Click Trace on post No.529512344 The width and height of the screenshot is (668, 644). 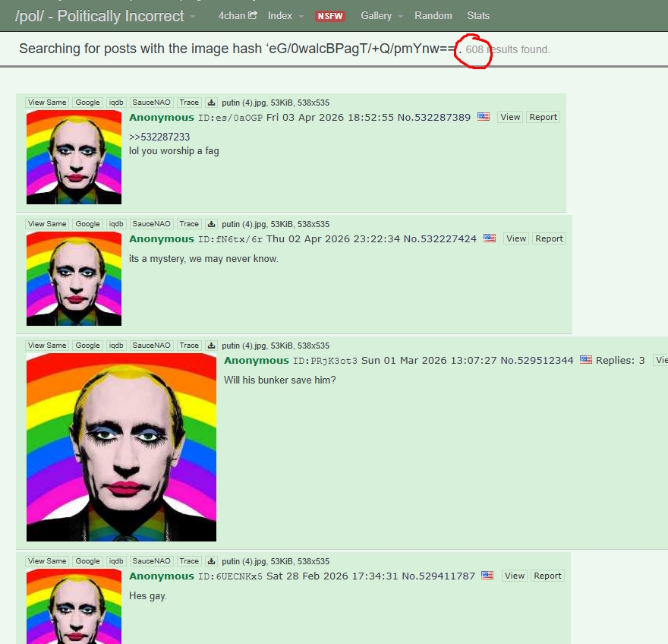(x=189, y=346)
